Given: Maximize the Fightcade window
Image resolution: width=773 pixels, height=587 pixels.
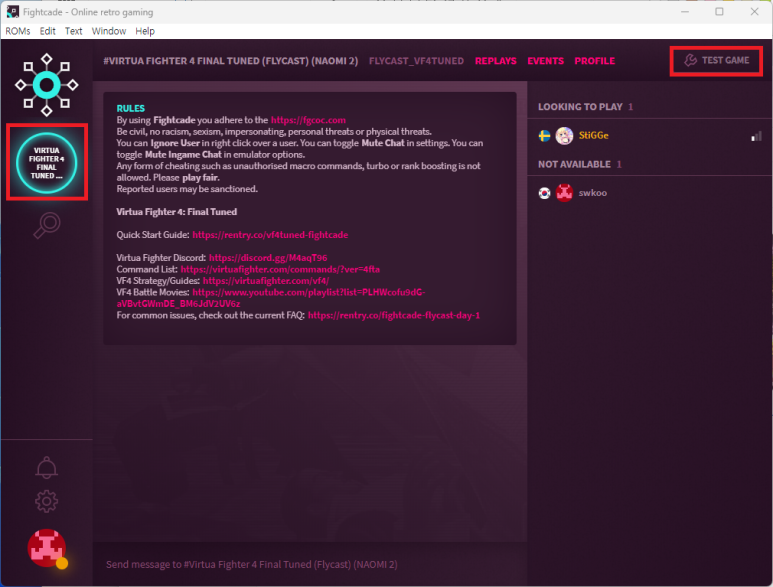Looking at the screenshot, I should pos(719,11).
